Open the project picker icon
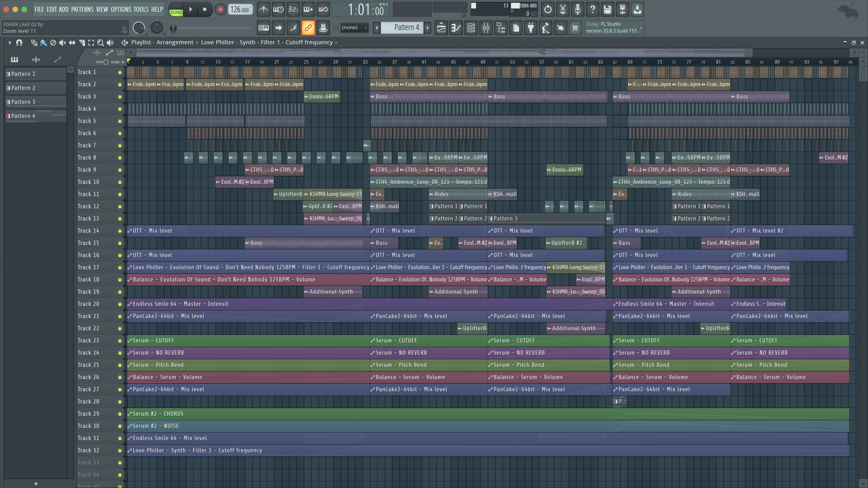 516,28
